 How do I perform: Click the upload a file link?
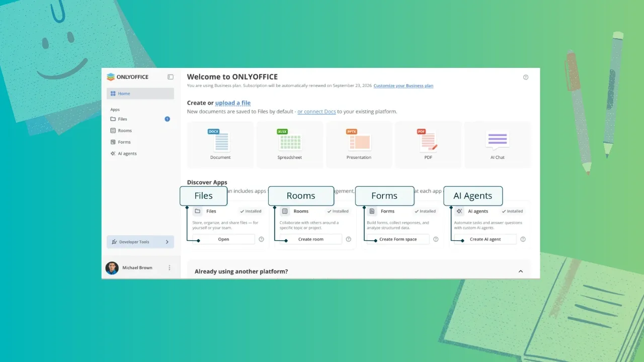pyautogui.click(x=233, y=103)
